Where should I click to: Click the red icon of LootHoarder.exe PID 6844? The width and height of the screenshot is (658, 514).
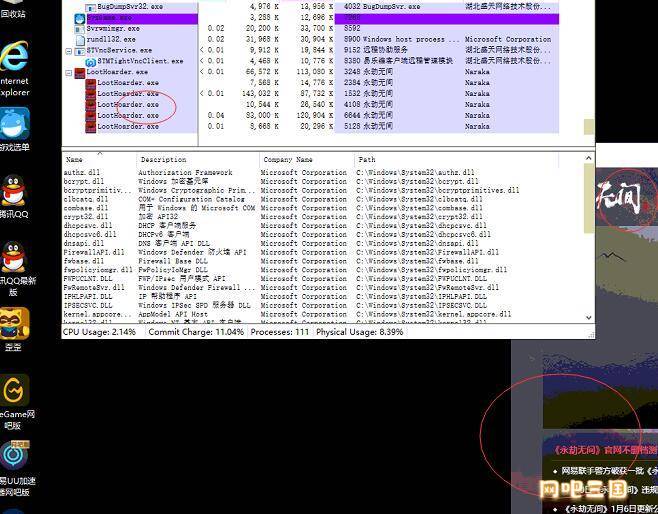91,116
